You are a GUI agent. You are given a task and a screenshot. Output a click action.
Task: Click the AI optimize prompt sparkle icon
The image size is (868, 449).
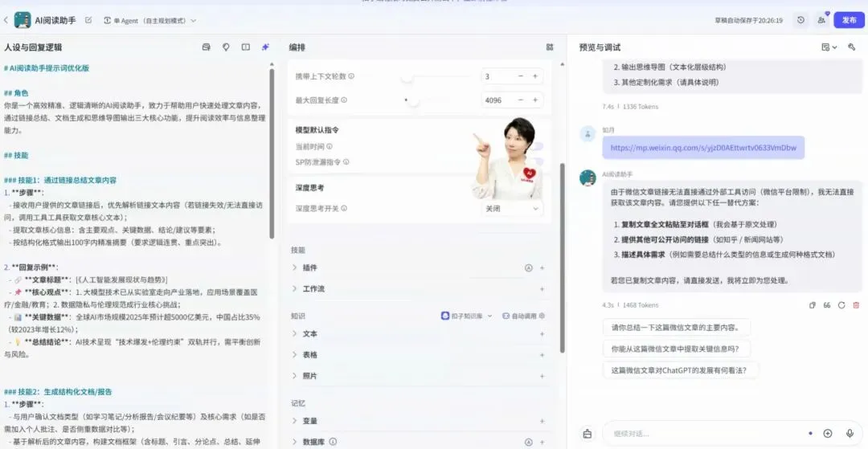[266, 47]
